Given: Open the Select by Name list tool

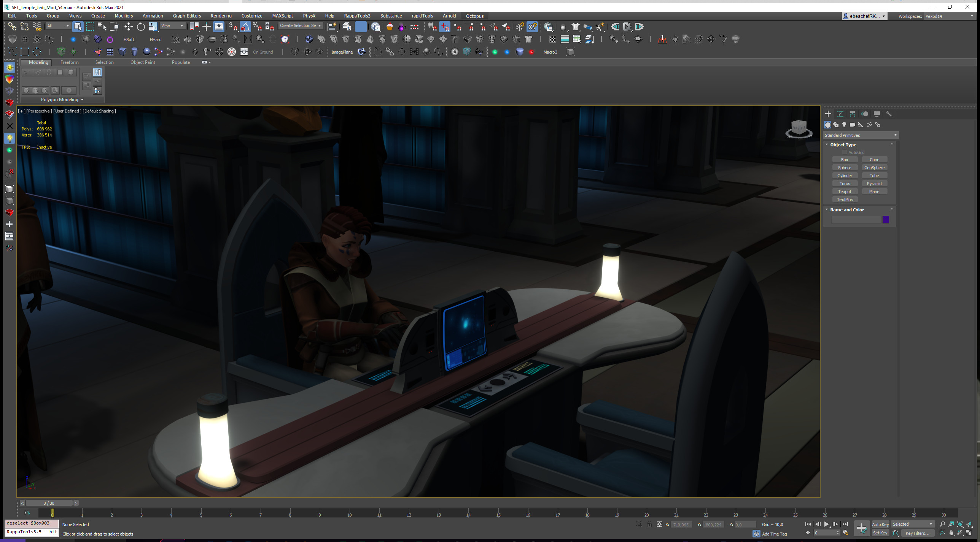Looking at the screenshot, I should click(x=102, y=27).
